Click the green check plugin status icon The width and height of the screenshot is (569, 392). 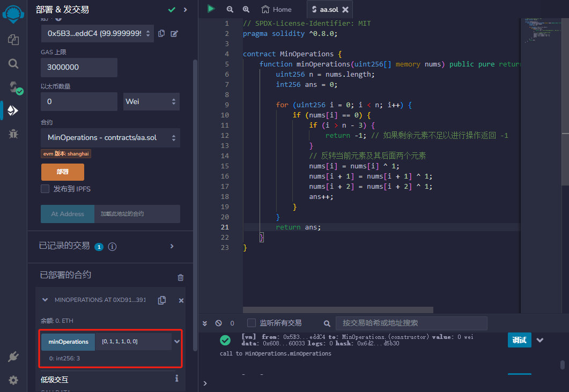[x=172, y=10]
